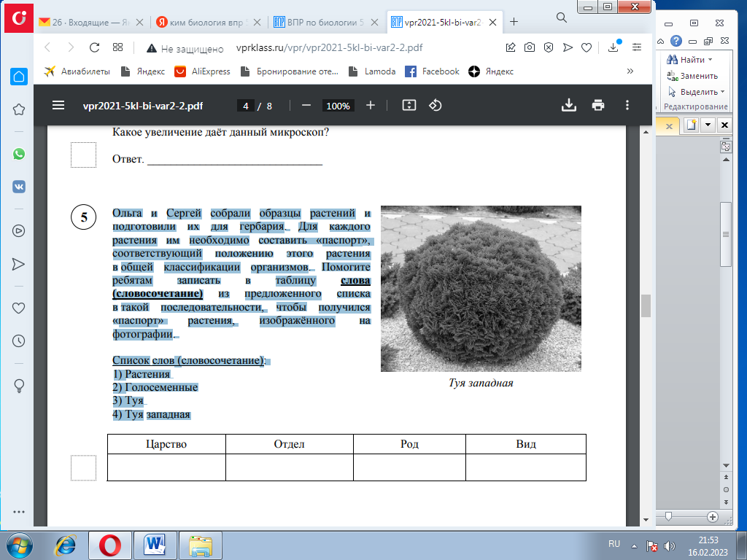Zoom out the PDF with the minus button

click(x=306, y=105)
